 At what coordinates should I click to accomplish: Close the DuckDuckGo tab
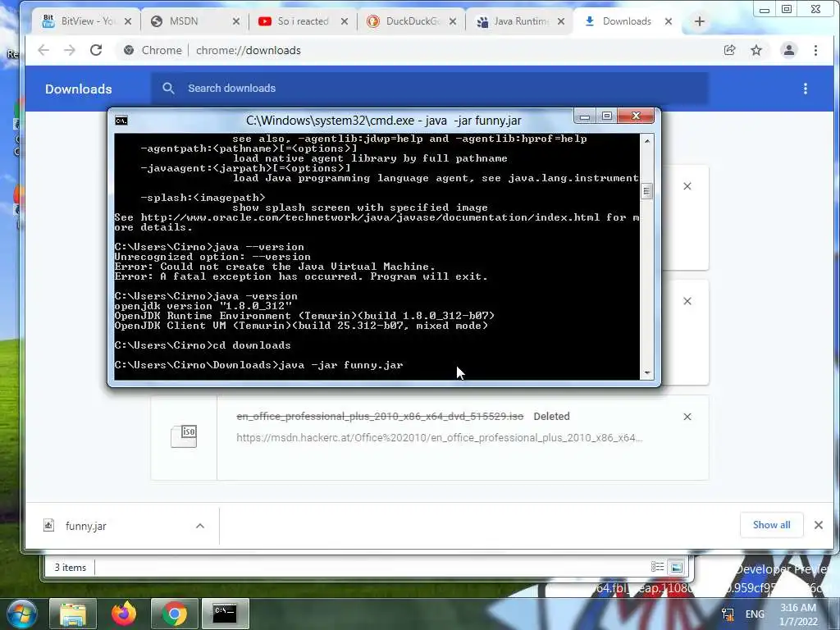(453, 21)
